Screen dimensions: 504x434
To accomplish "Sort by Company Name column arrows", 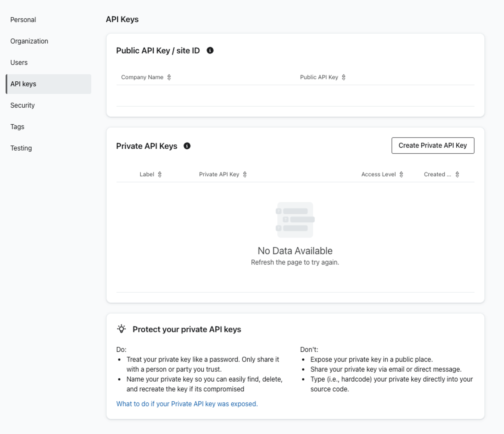I will tap(169, 77).
